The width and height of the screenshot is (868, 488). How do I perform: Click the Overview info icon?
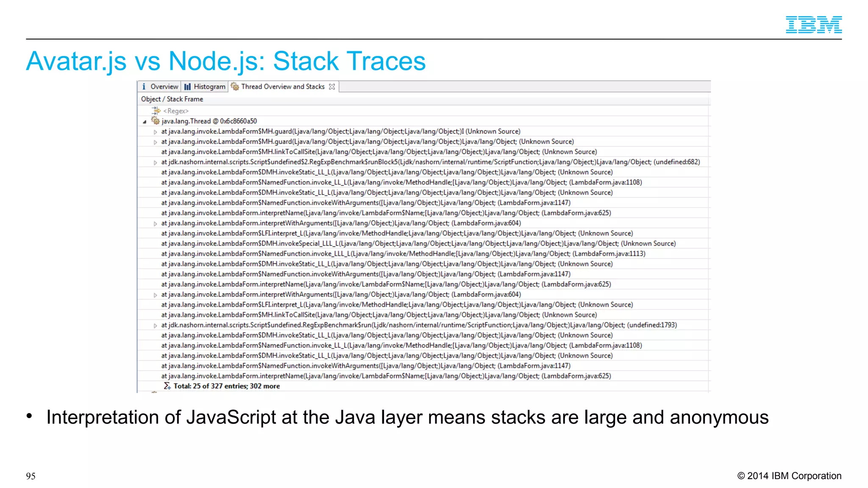click(x=144, y=86)
